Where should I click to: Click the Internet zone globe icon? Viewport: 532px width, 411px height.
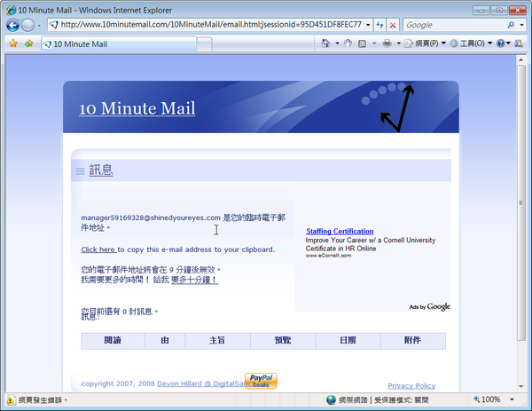point(331,399)
